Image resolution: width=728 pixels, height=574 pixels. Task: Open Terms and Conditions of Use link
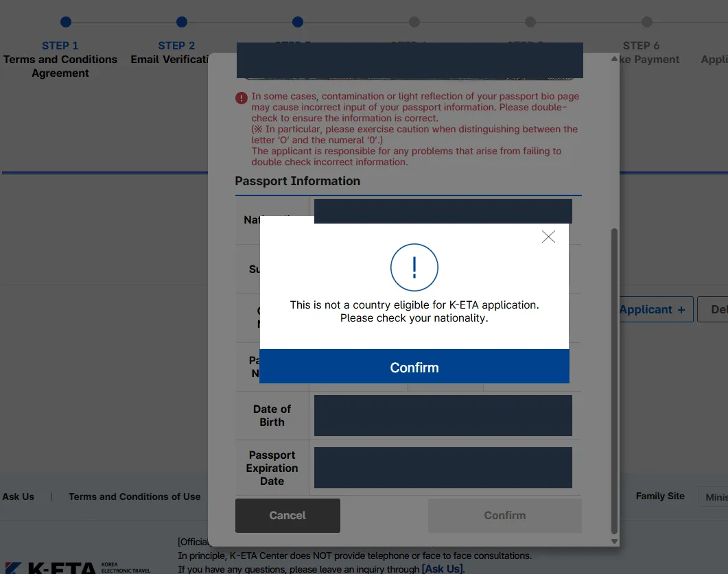coord(134,497)
